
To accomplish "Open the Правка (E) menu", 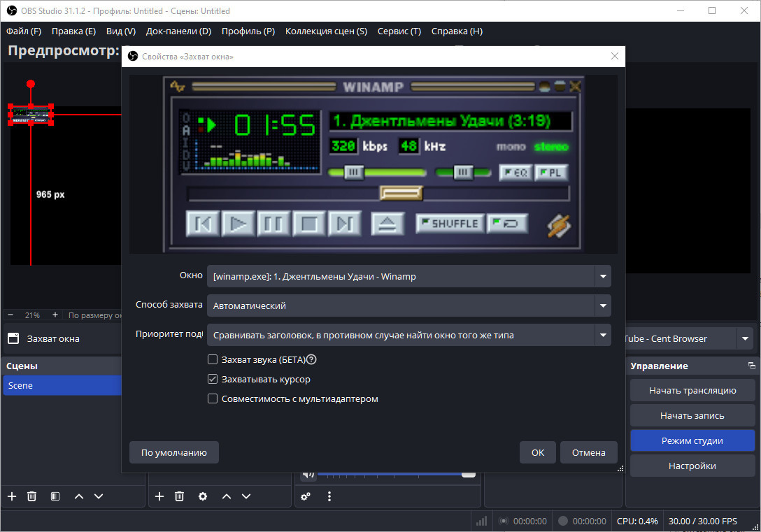I will (x=73, y=31).
